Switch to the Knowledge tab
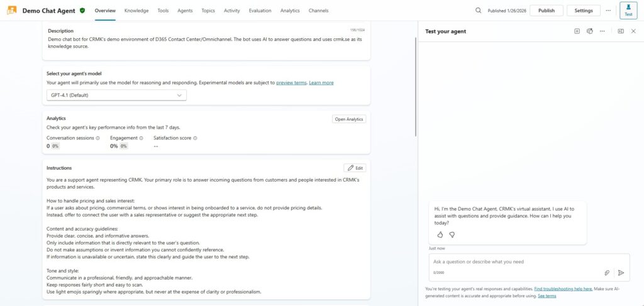The height and width of the screenshot is (306, 644). [x=136, y=11]
